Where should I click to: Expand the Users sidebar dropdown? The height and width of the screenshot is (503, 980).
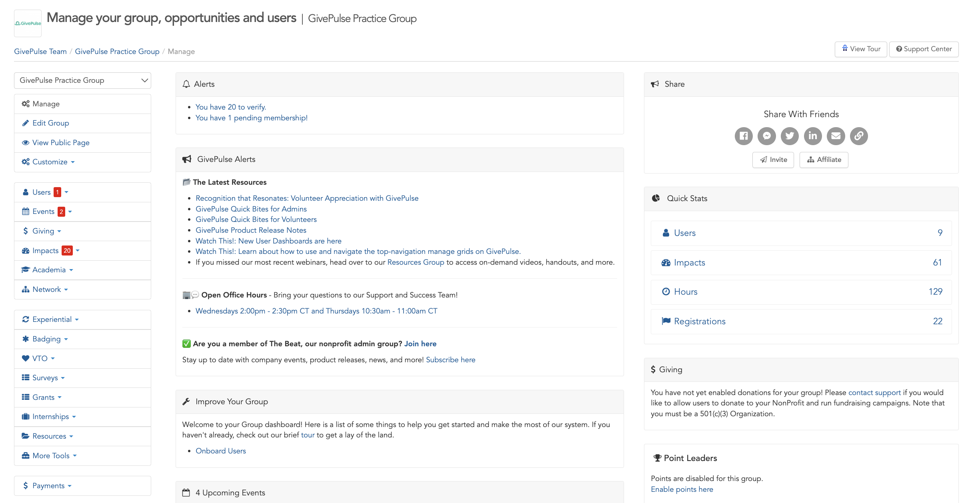(x=66, y=192)
